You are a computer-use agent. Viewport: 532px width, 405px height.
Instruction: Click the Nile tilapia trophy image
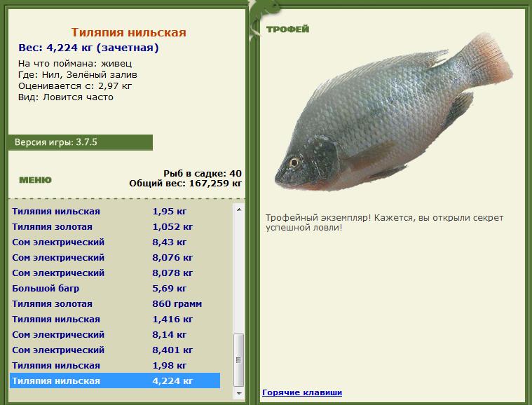click(394, 112)
